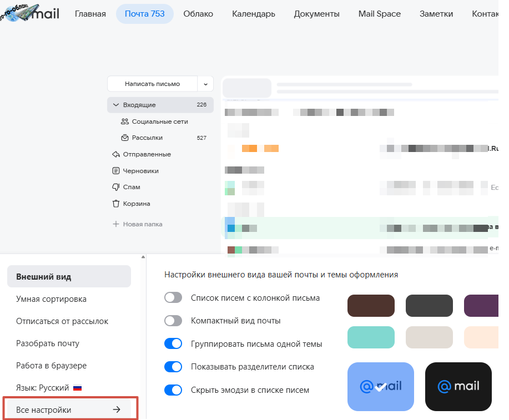
Task: Click the plus icon for Новая папка
Action: [x=116, y=224]
